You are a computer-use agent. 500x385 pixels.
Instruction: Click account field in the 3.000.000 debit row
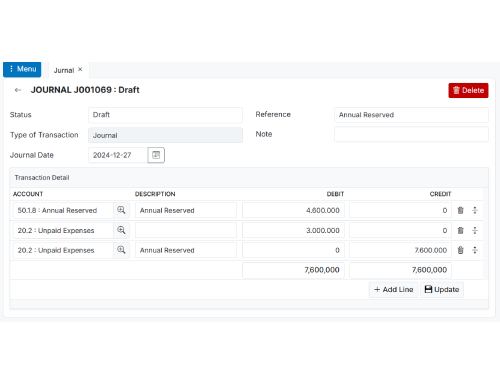click(x=63, y=230)
